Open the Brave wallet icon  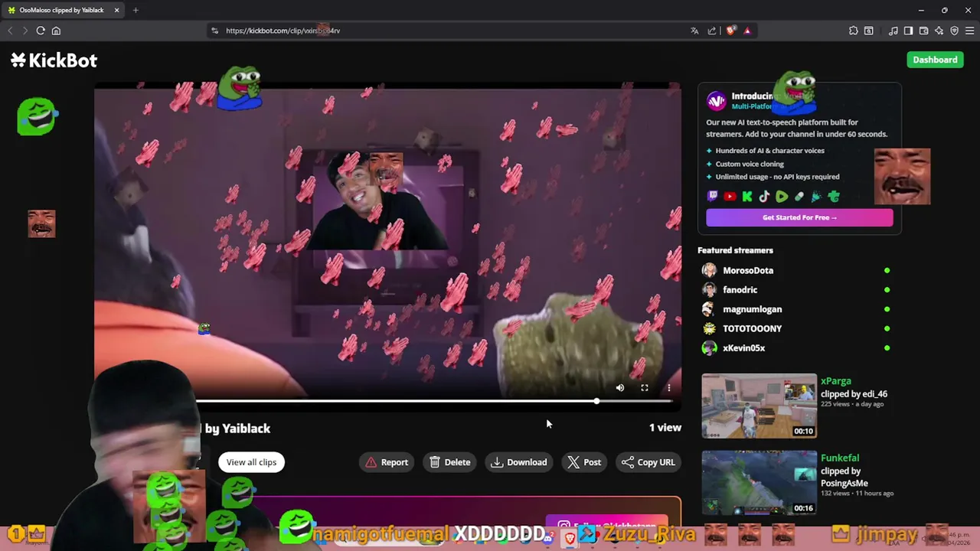(x=923, y=31)
